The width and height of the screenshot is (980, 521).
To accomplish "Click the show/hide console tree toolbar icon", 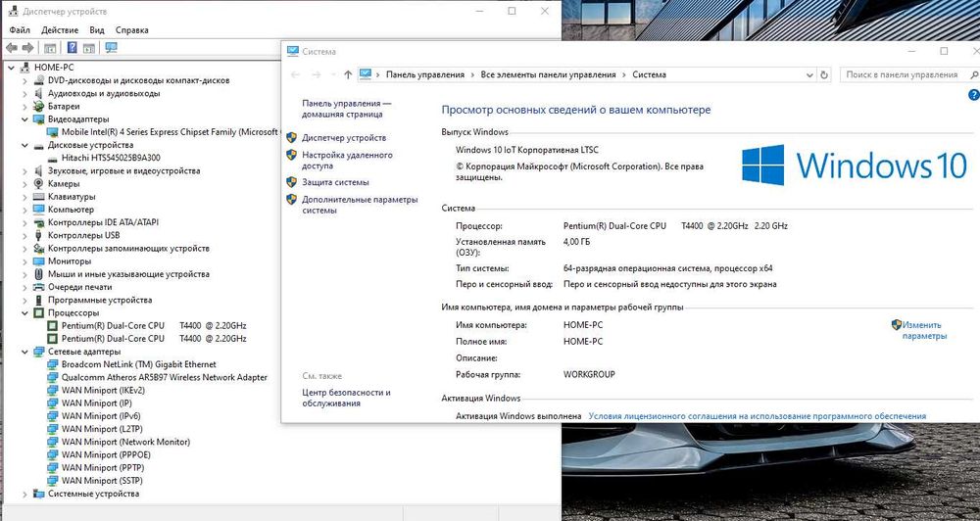I will point(50,47).
